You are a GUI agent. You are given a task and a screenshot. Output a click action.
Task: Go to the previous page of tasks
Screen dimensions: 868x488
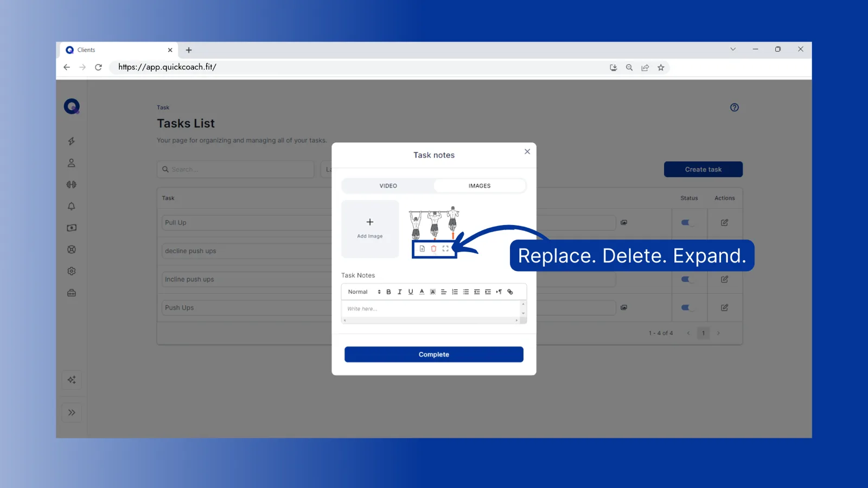688,333
